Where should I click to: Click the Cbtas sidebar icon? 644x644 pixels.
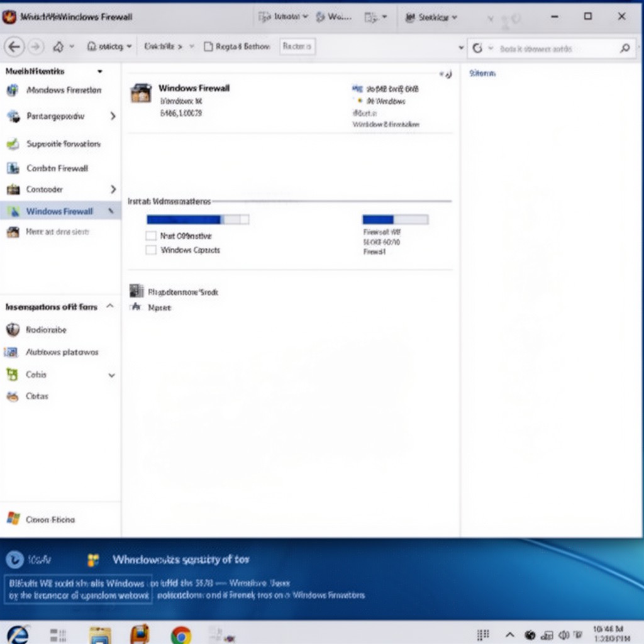13,396
